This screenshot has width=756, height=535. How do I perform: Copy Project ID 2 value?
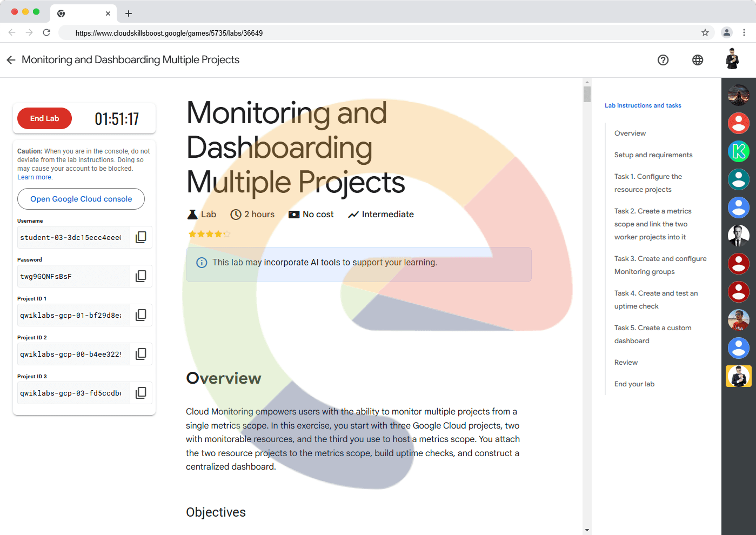pyautogui.click(x=141, y=354)
